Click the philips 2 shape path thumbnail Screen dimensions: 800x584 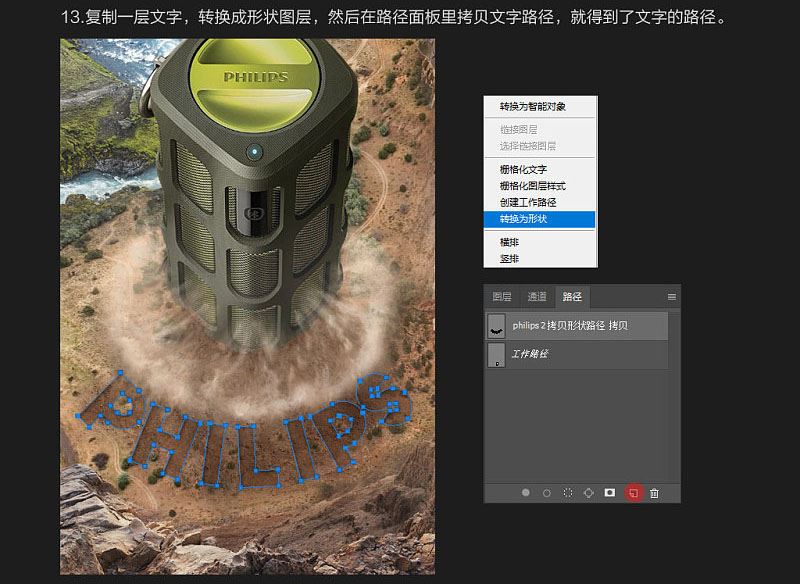point(497,326)
